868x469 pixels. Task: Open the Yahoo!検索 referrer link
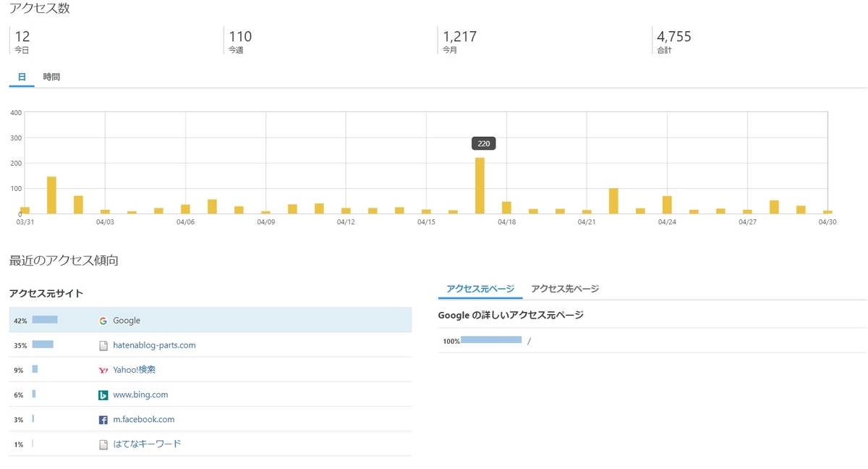(134, 370)
